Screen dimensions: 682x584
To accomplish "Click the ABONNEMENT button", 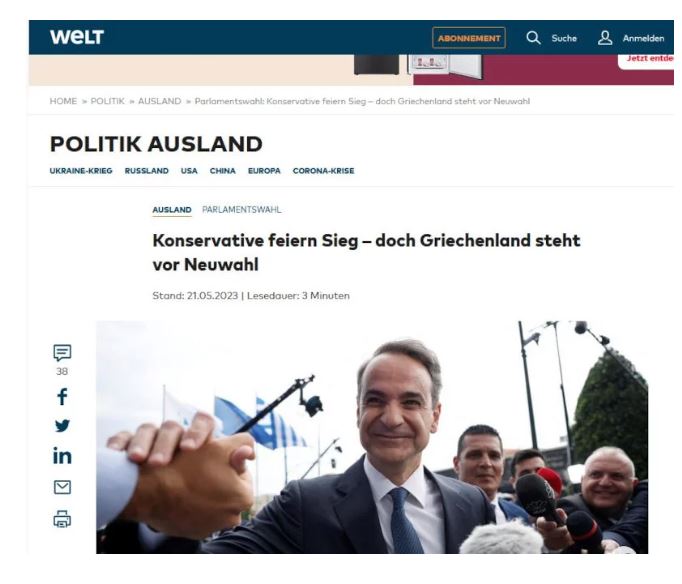I will click(469, 38).
